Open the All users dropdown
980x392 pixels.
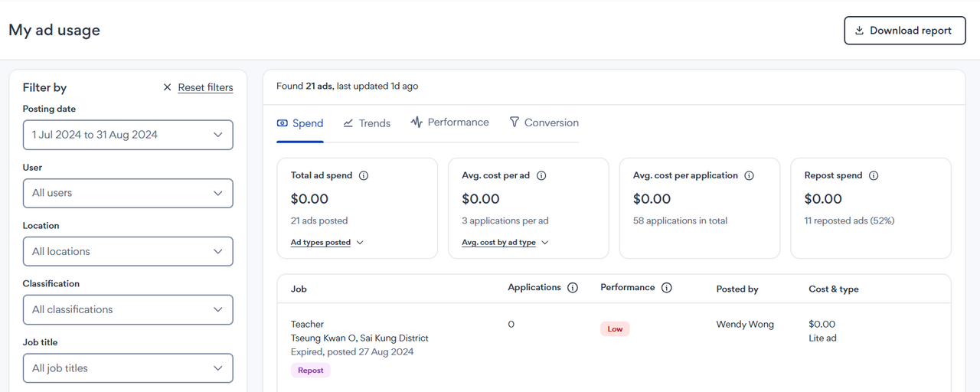tap(128, 193)
